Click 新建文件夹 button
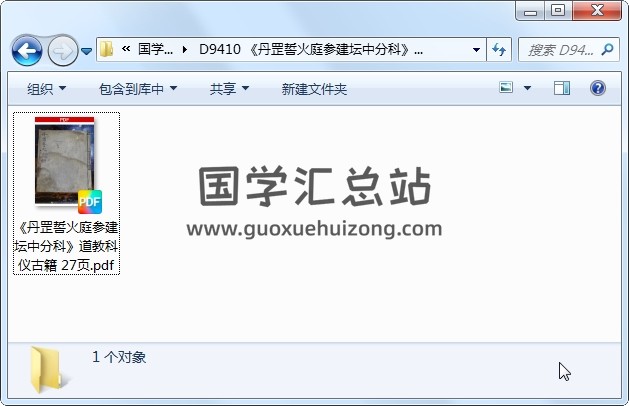 [314, 89]
